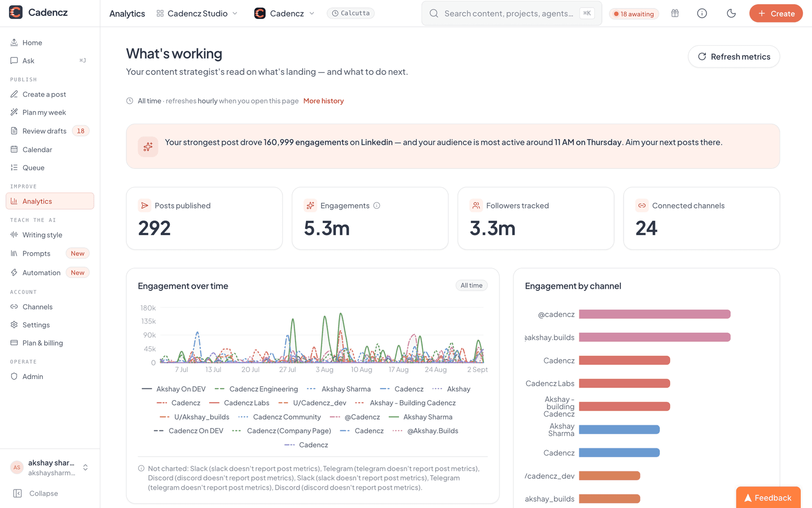Open the gift icon in top bar
This screenshot has width=812, height=508.
click(675, 13)
